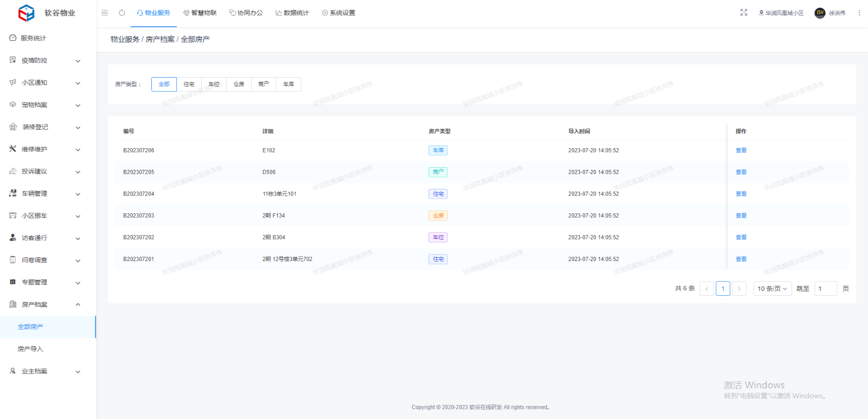
Task: Select the 住宅 property type filter
Action: (x=189, y=84)
